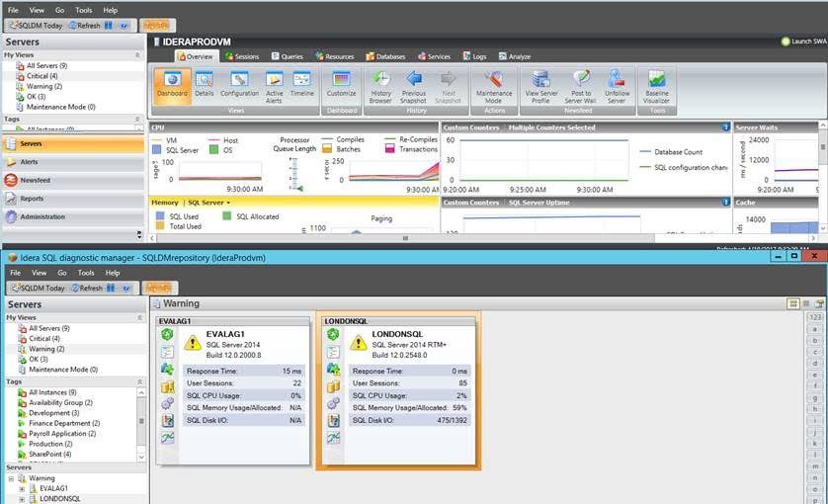The height and width of the screenshot is (504, 828).
Task: Open Help menu in bottom window
Action: [113, 273]
